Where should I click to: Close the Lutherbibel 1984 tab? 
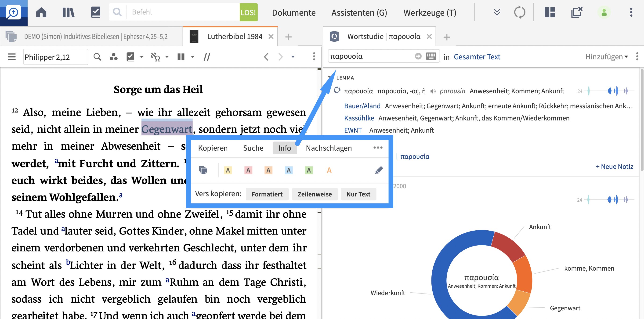click(271, 37)
